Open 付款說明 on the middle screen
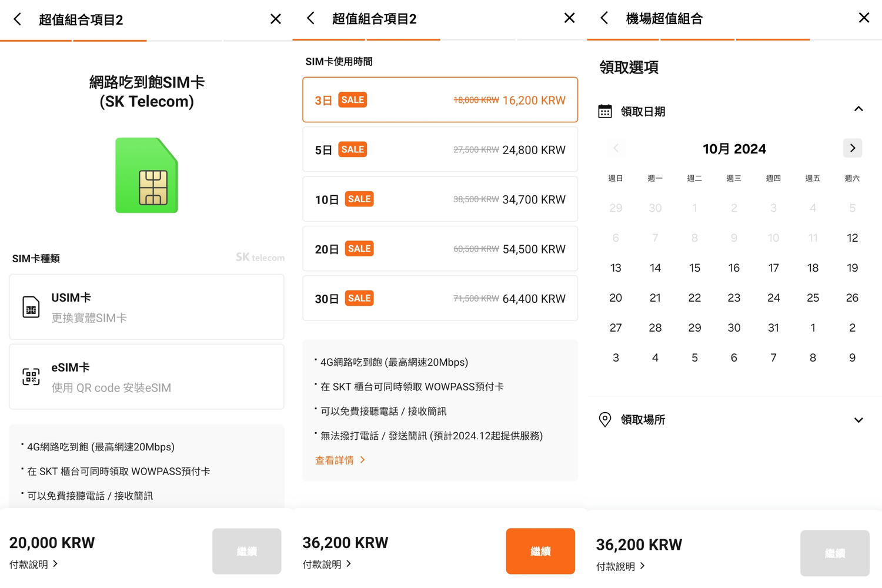 click(x=327, y=564)
